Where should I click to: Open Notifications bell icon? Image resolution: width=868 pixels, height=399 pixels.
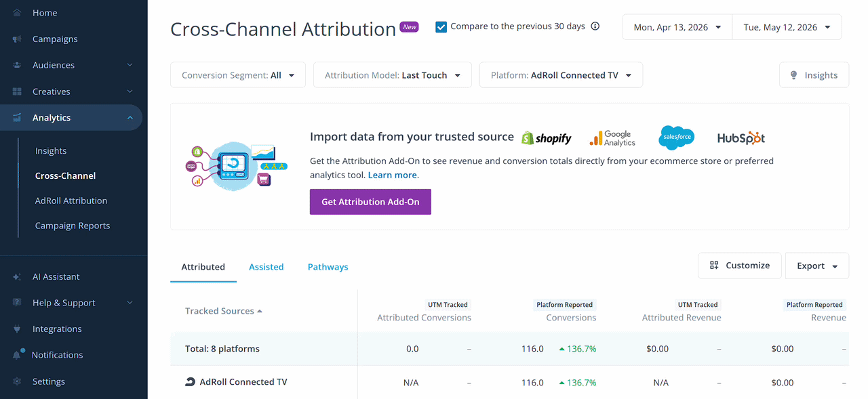point(17,355)
